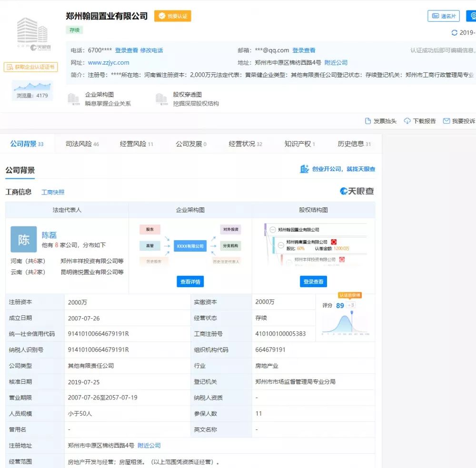476x468 pixels.
Task: Switch to the 公司发展 tab
Action: coord(191,144)
